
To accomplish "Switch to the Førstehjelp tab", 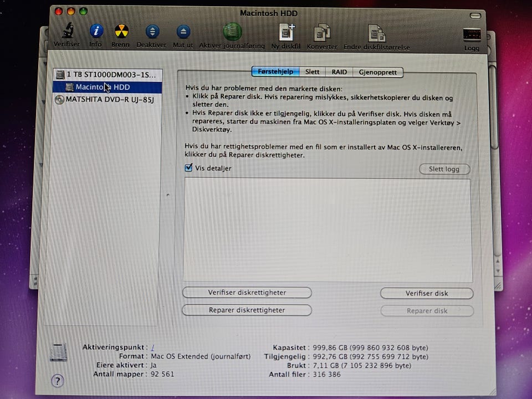I will 275,71.
